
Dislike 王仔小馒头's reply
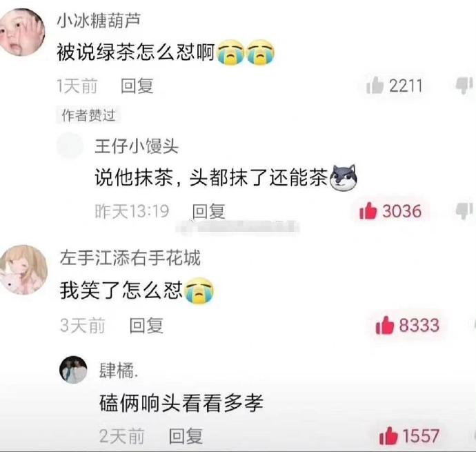464,210
